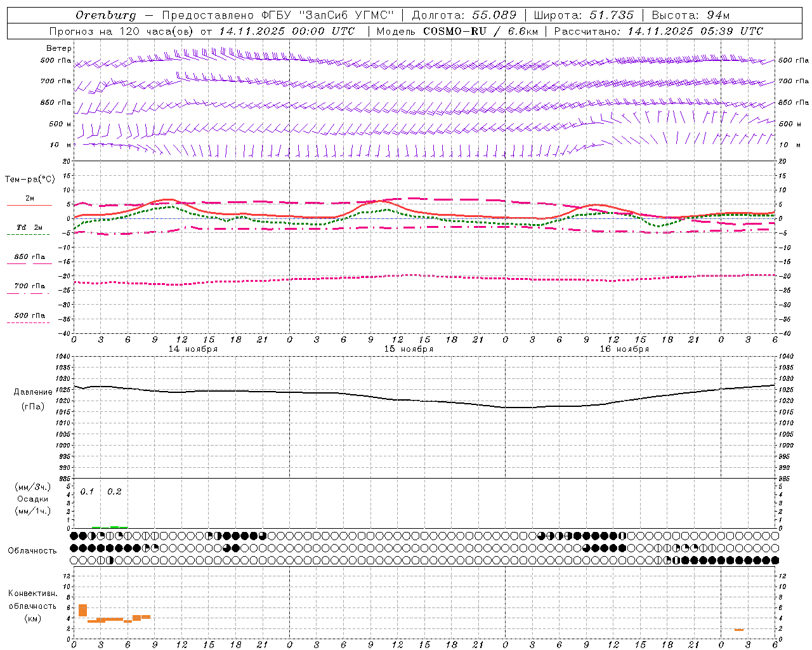Click the "Ветер" wind panel label
This screenshot has height=650, width=812.
coord(59,48)
